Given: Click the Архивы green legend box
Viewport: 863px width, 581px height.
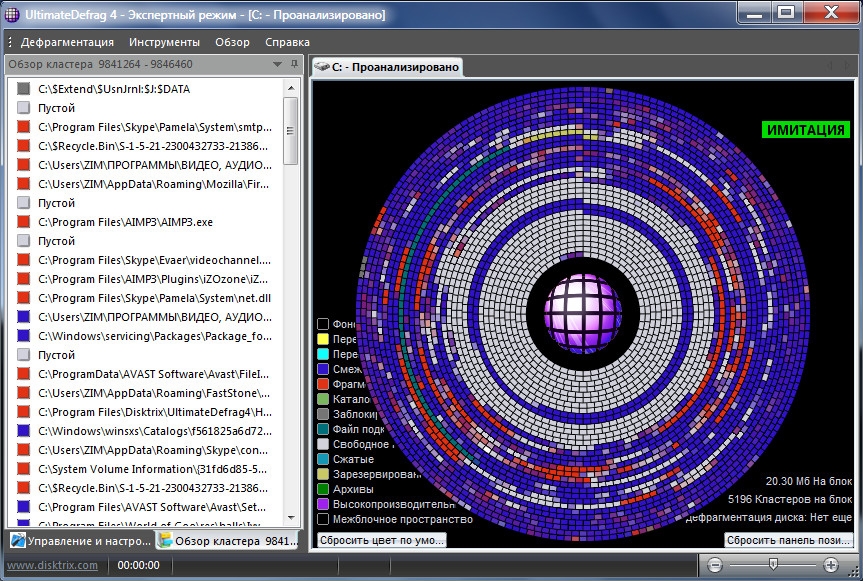Looking at the screenshot, I should coord(323,489).
